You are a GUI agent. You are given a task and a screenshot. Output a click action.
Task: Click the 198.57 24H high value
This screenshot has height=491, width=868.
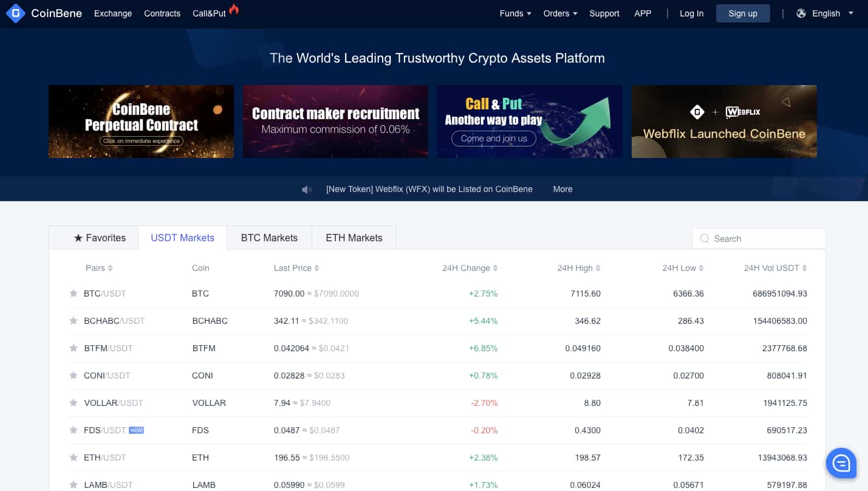coord(587,458)
